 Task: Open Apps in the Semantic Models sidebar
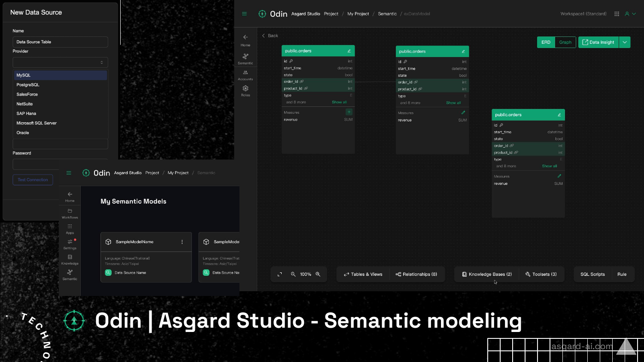tap(70, 229)
